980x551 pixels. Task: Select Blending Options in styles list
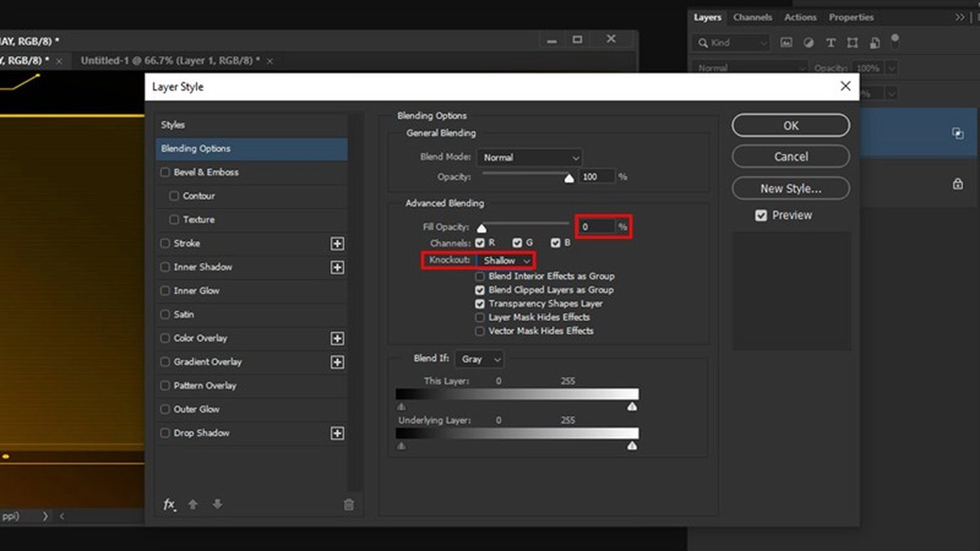click(x=252, y=149)
